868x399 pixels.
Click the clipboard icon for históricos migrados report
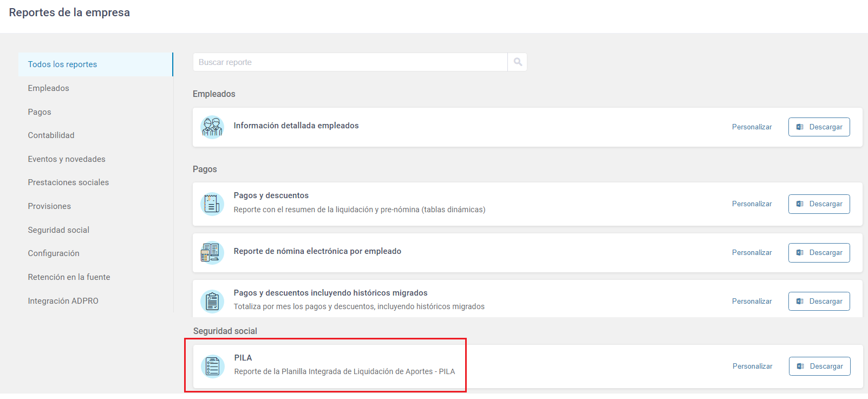[x=212, y=302]
